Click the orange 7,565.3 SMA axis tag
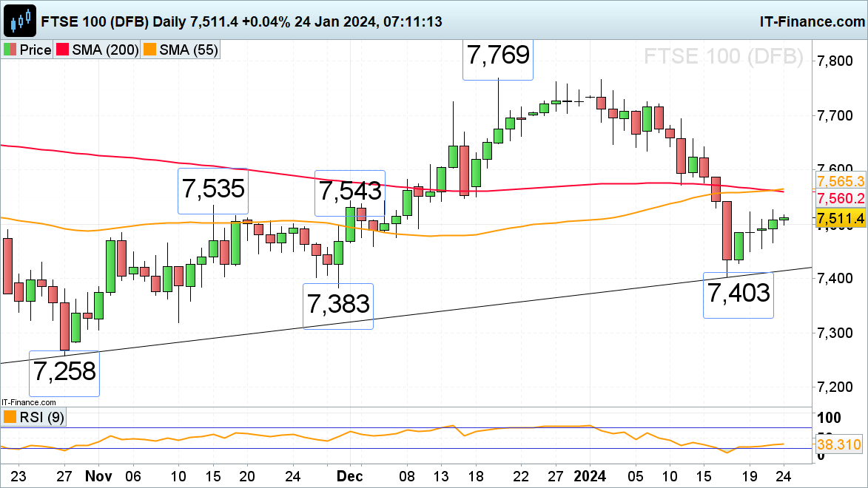868x488 pixels. click(840, 181)
